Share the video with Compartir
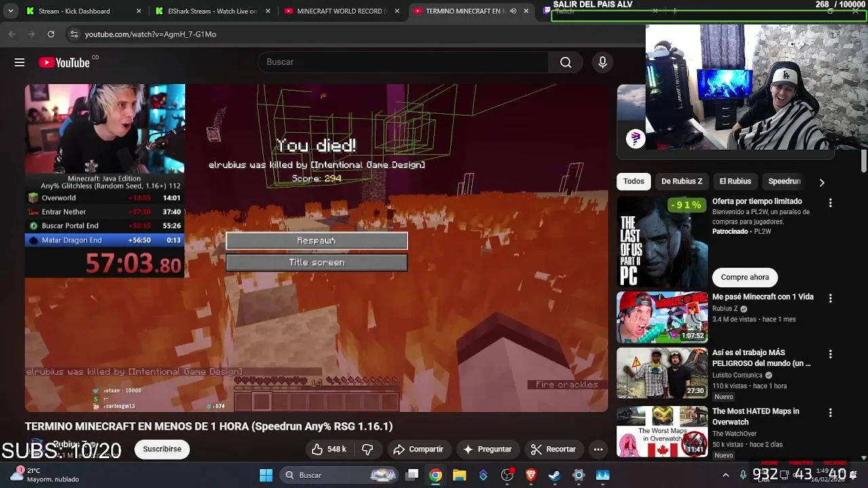Viewport: 868px width, 488px height. [x=418, y=449]
